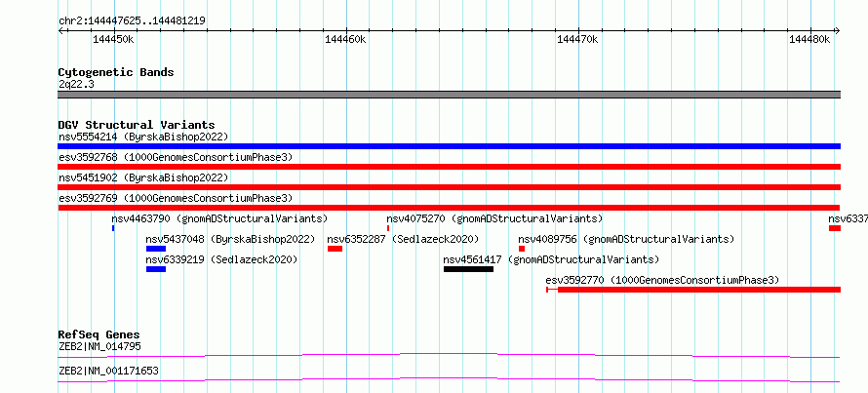Click the RefSeq Genes track title
The height and width of the screenshot is (393, 868).
pos(99,334)
